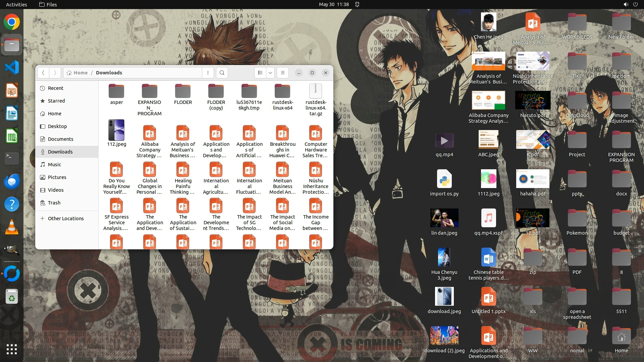Select the rustdesk-linux-x64.tar.gz archive file
Screen dimensions: 644x362
[x=316, y=92]
